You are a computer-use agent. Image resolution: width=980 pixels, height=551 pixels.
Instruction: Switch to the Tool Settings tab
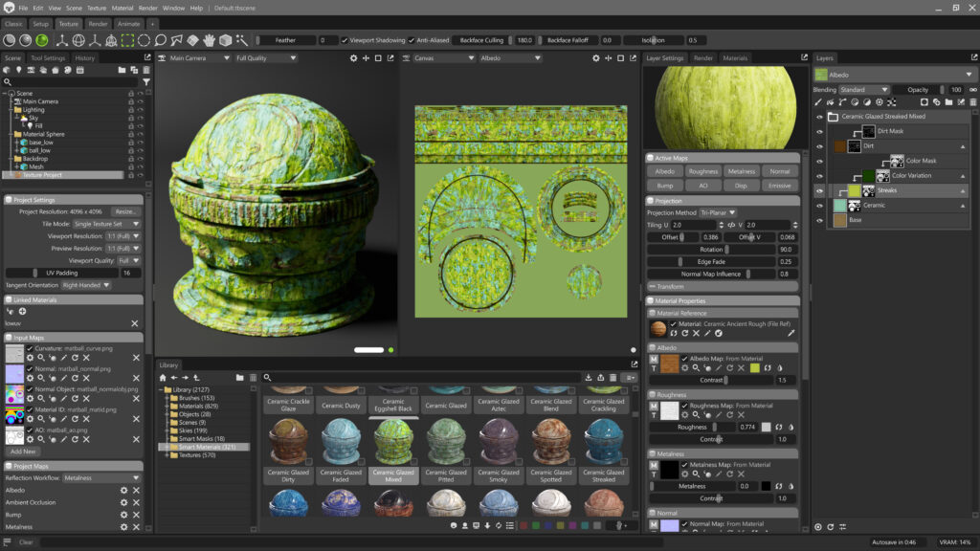click(48, 57)
